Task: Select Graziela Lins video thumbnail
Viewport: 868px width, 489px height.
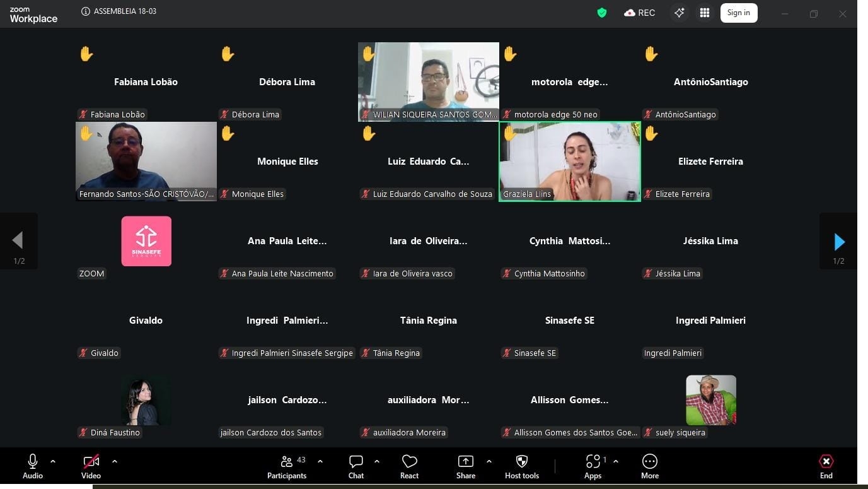Action: pos(569,162)
